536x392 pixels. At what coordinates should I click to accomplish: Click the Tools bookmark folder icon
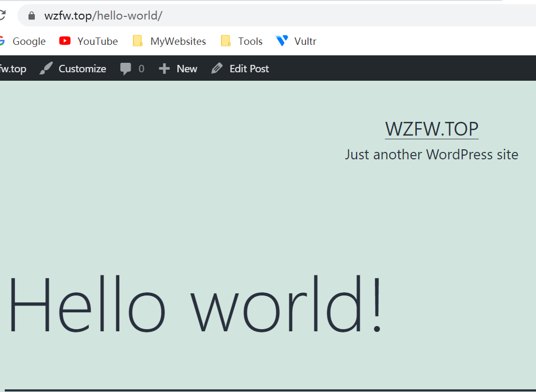tap(226, 41)
